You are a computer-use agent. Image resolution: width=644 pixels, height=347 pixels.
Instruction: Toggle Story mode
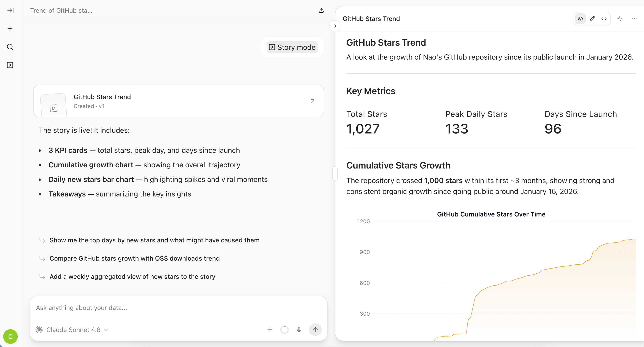(x=292, y=47)
